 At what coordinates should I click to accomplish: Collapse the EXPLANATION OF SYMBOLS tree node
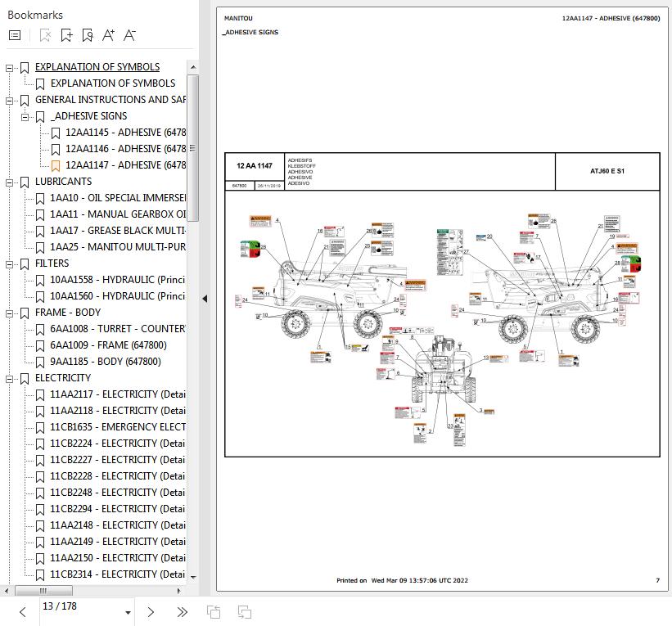point(9,68)
